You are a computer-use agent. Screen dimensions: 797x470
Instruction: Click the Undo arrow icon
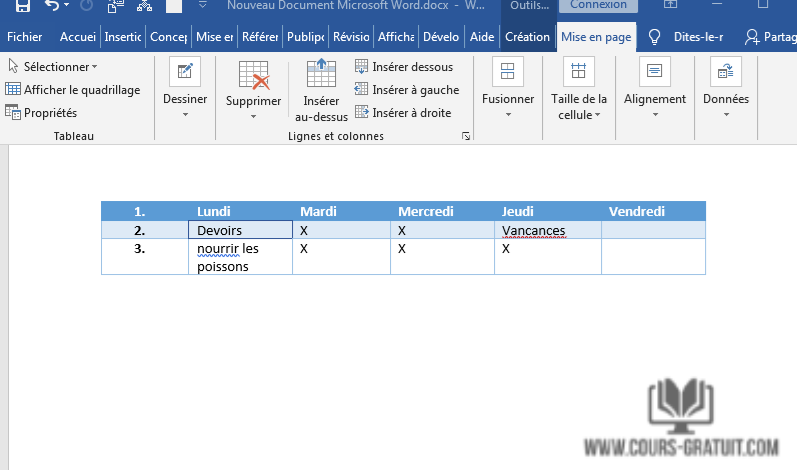coord(52,6)
